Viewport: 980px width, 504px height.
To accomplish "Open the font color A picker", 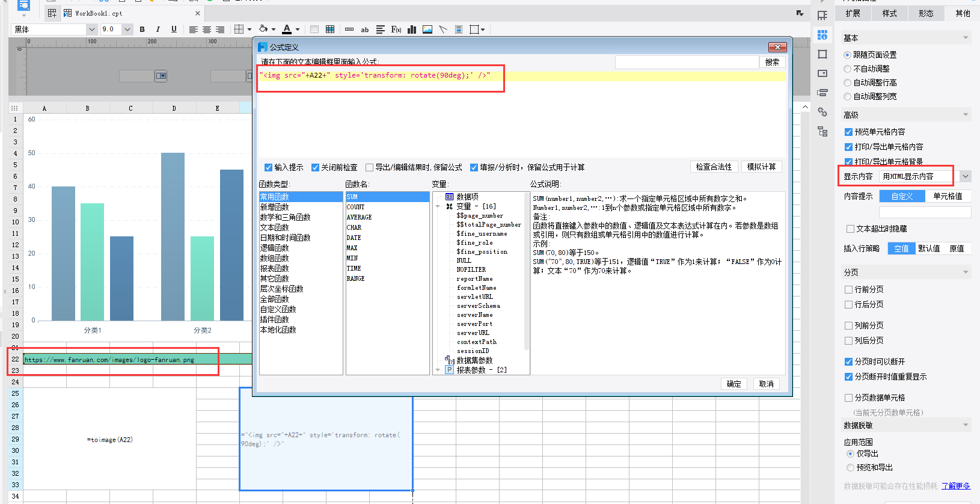I will [x=287, y=29].
